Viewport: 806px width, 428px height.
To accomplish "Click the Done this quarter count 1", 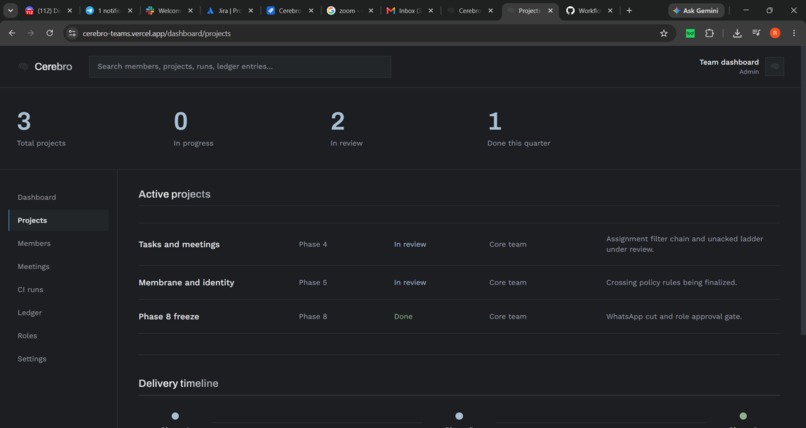I will coord(494,122).
